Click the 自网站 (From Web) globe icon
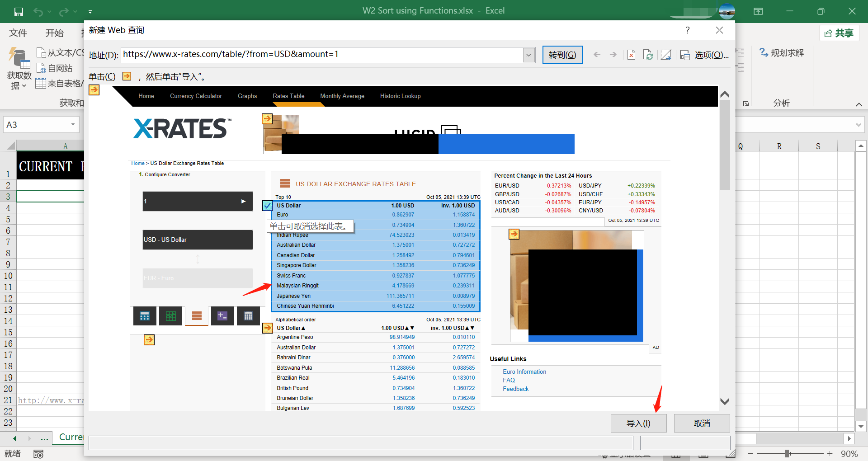Image resolution: width=868 pixels, height=461 pixels. (41, 68)
